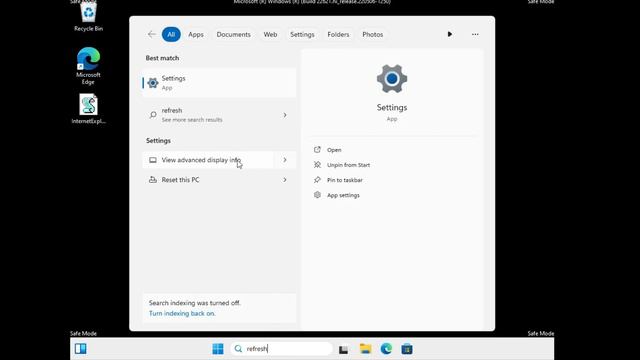Launch Microsoft Edge from the desktop

[x=88, y=66]
